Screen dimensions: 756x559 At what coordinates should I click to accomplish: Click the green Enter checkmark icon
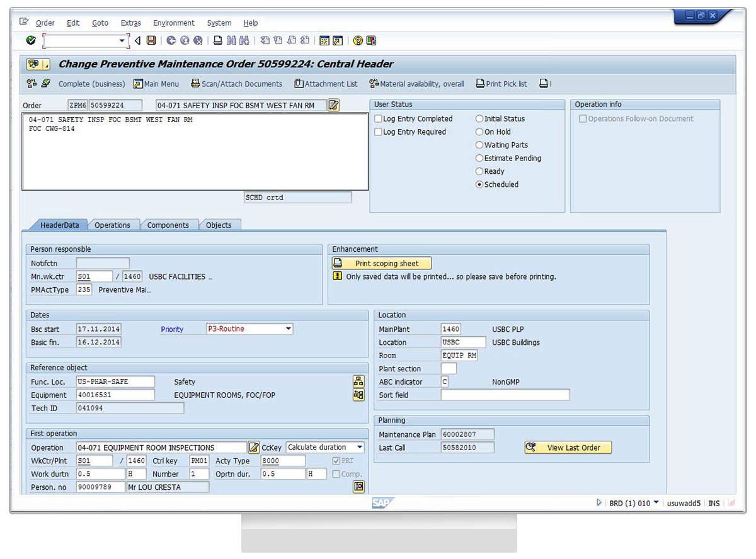[x=31, y=40]
